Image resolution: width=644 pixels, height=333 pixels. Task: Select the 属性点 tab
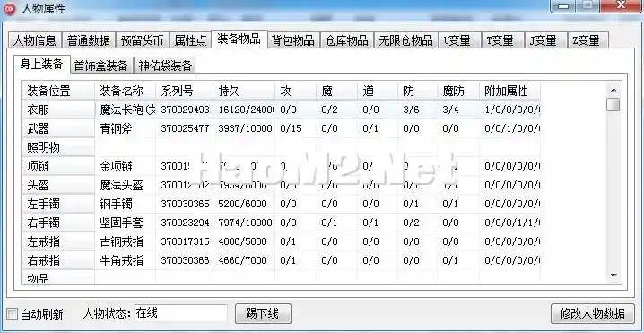[x=190, y=40]
